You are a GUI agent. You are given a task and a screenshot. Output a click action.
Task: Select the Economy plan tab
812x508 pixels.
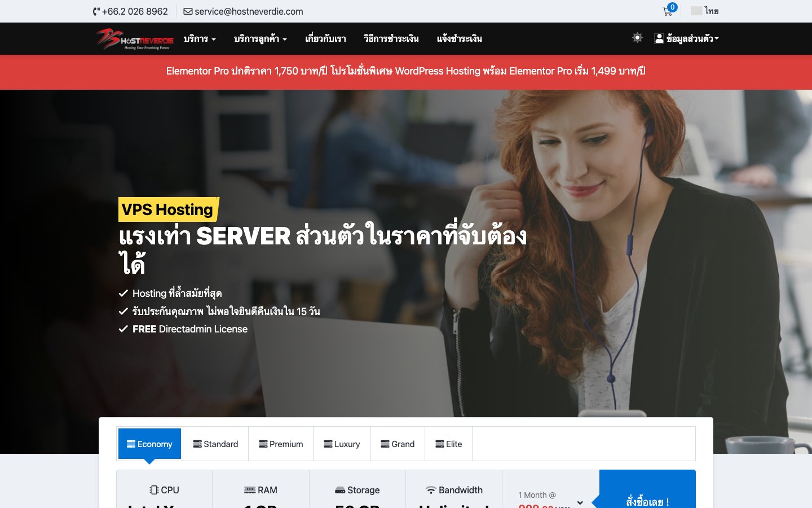pos(149,444)
